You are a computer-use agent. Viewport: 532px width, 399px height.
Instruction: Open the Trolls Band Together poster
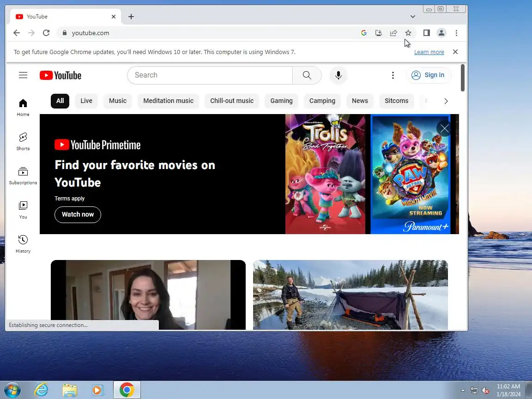click(x=325, y=174)
